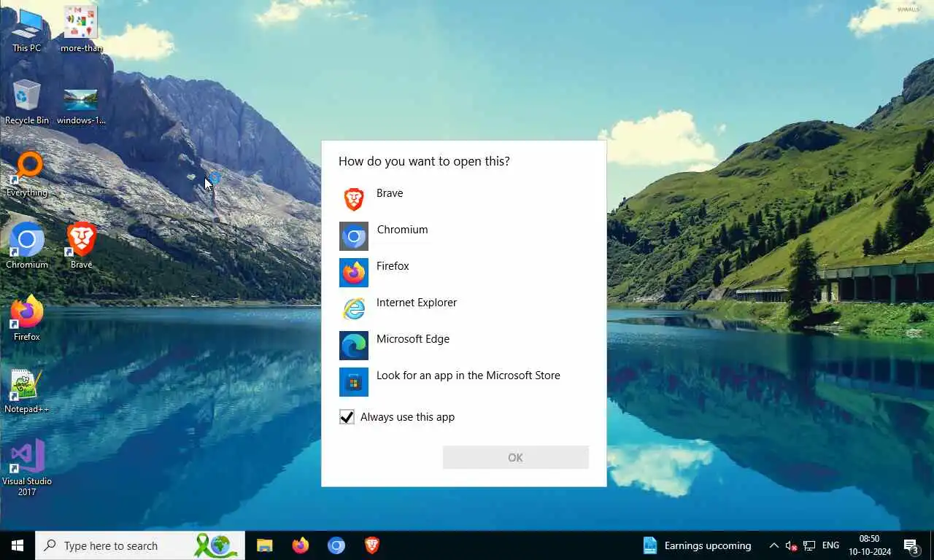Select Brave icon in open-with dialog
Image resolution: width=934 pixels, height=560 pixels.
pyautogui.click(x=354, y=199)
